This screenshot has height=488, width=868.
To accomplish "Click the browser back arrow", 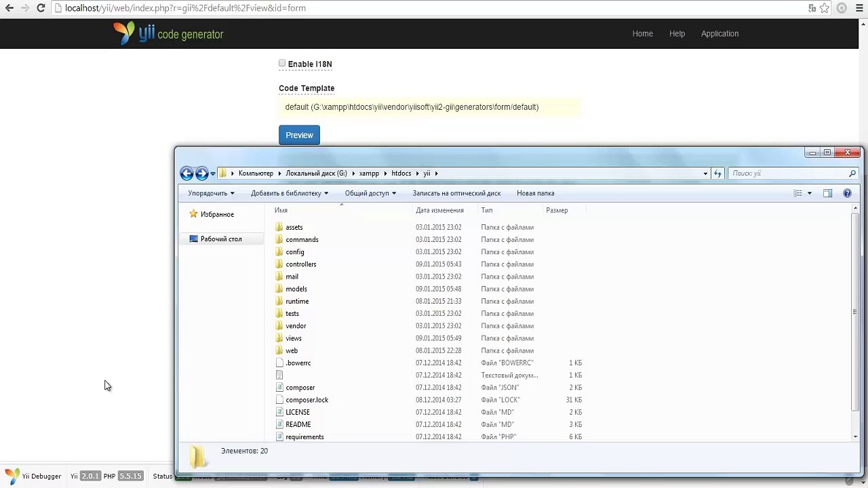I will [x=9, y=8].
